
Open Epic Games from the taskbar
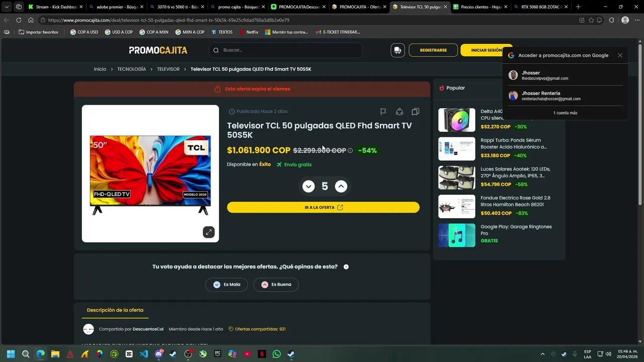218,354
